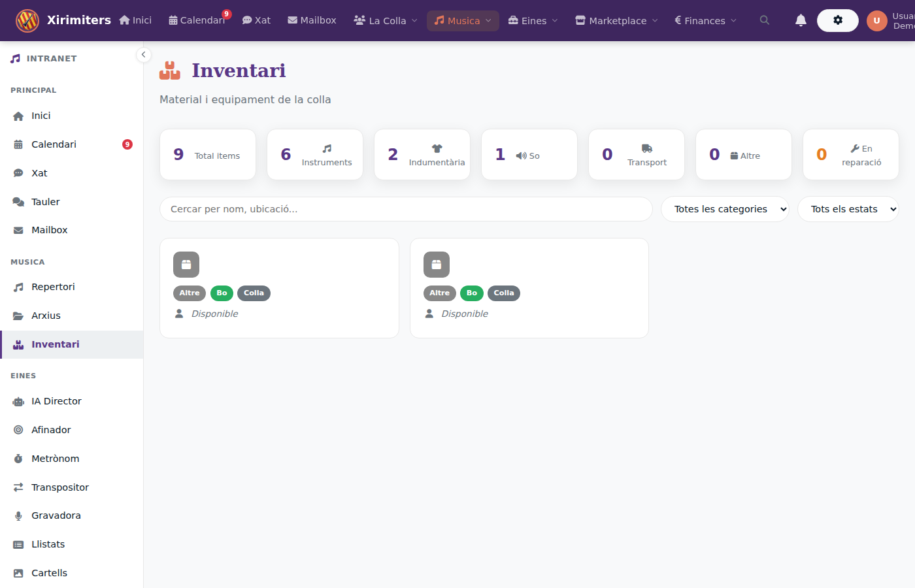915x588 pixels.
Task: Open the Calendari menu item
Action: (x=197, y=20)
